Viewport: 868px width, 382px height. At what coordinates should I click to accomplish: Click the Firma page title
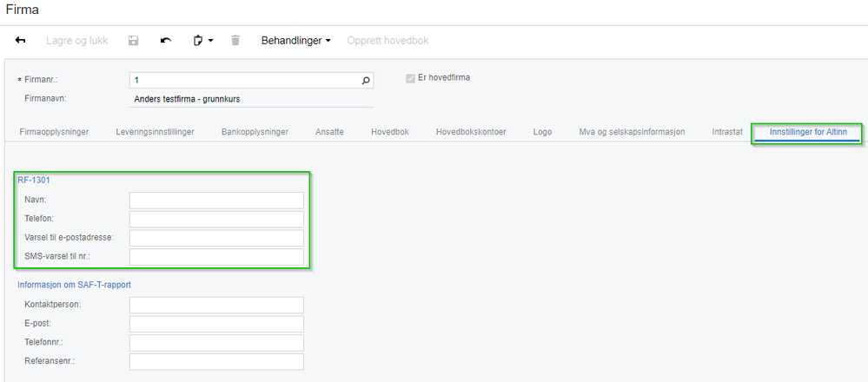tap(22, 10)
